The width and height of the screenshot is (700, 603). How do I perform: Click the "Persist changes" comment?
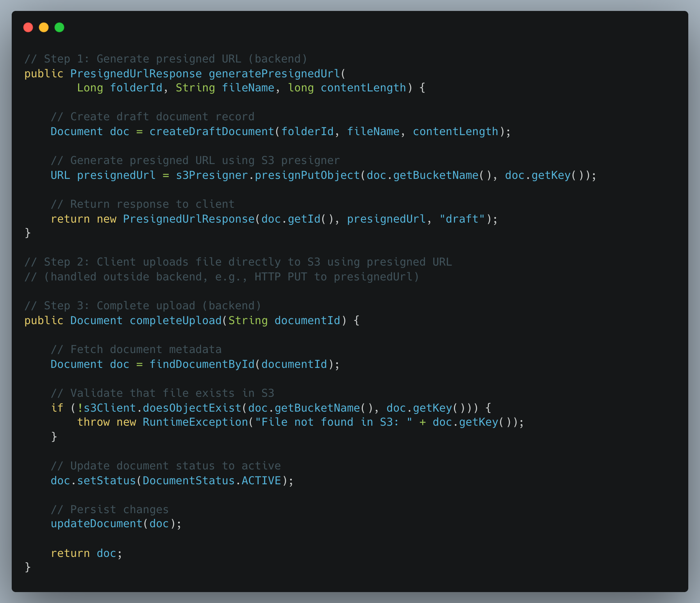[x=110, y=510]
